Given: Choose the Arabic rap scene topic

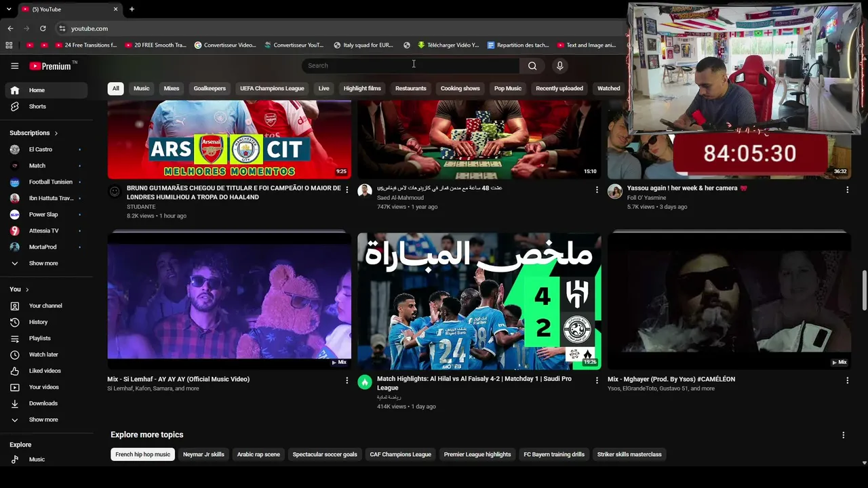Looking at the screenshot, I should [258, 454].
